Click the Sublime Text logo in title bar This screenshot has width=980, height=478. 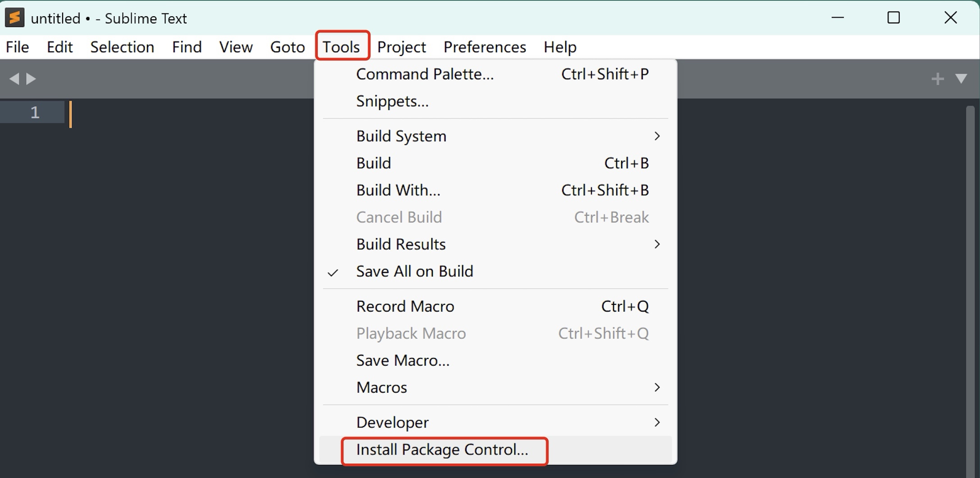[x=14, y=18]
